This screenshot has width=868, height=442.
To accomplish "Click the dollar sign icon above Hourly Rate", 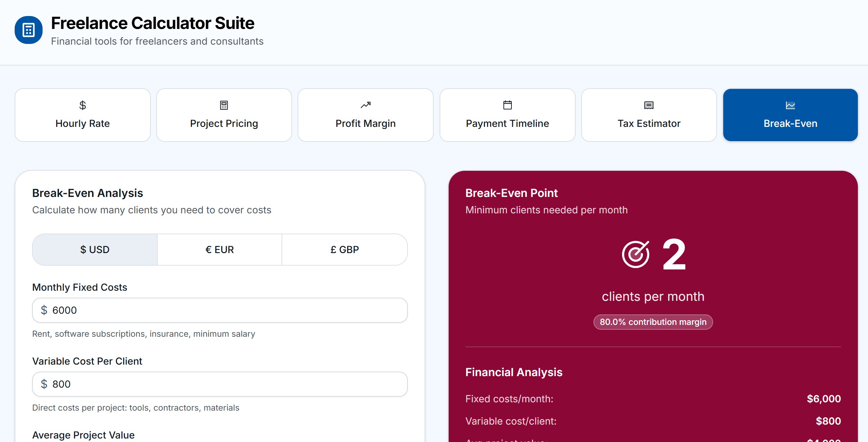I will point(83,105).
